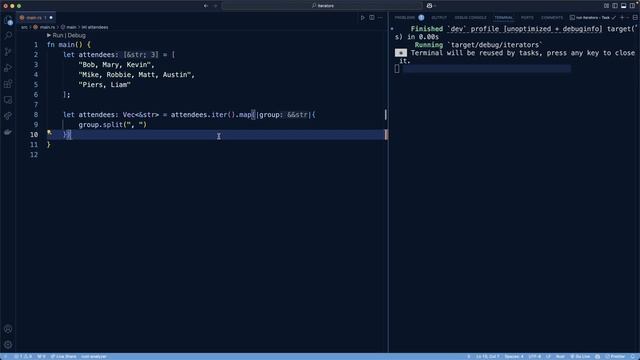
Task: Click the text "Piers, Liam" on line 5
Action: [x=104, y=85]
